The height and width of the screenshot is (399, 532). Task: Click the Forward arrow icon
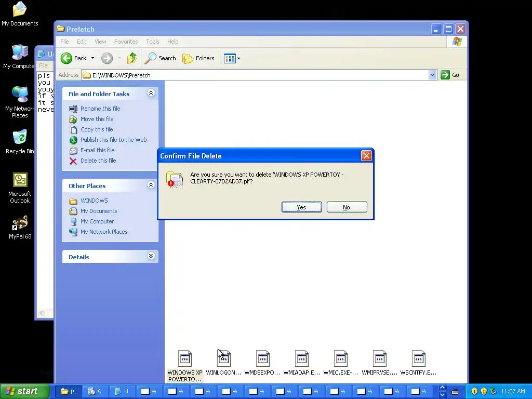[x=107, y=58]
